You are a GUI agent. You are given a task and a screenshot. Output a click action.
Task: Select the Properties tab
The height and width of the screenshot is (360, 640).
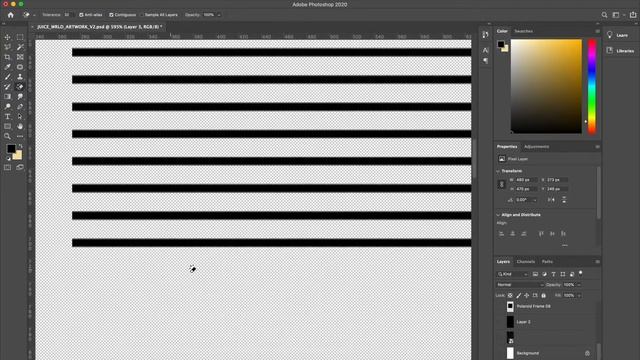coord(507,147)
